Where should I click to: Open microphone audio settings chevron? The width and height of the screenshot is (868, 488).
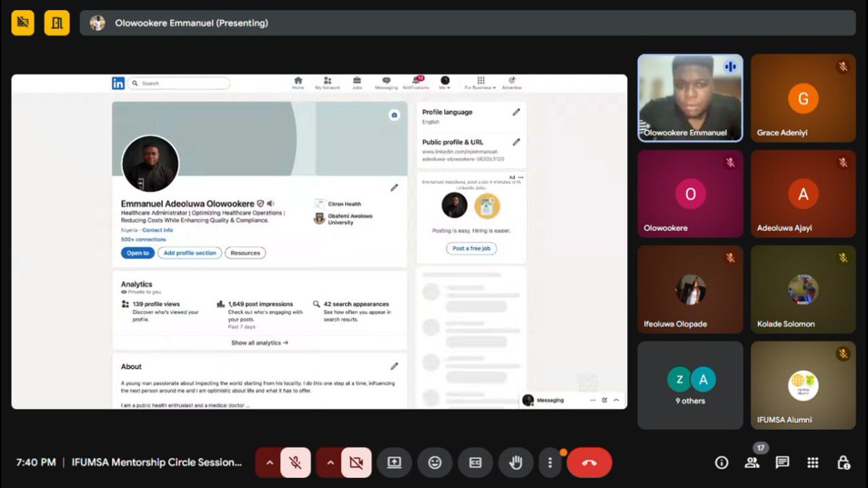click(x=269, y=463)
